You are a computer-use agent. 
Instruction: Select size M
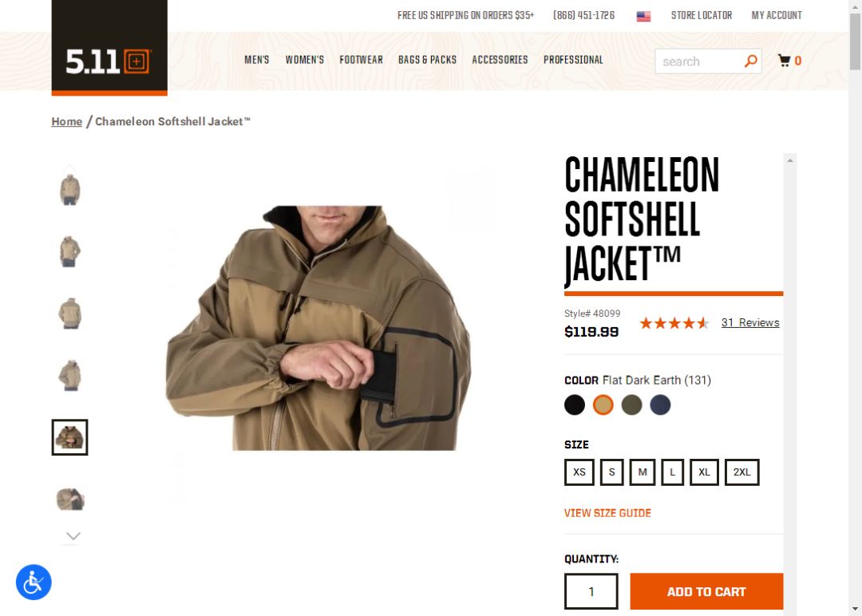point(642,472)
